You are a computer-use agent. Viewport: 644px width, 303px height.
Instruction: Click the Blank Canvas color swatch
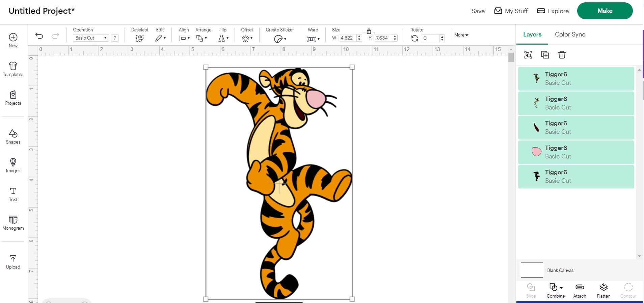click(532, 270)
